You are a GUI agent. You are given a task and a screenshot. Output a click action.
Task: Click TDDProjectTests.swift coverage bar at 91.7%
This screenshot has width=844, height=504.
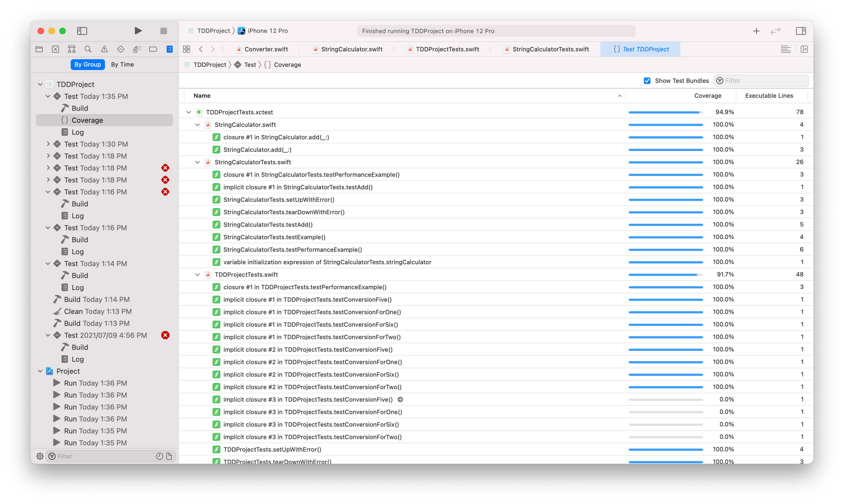(665, 274)
